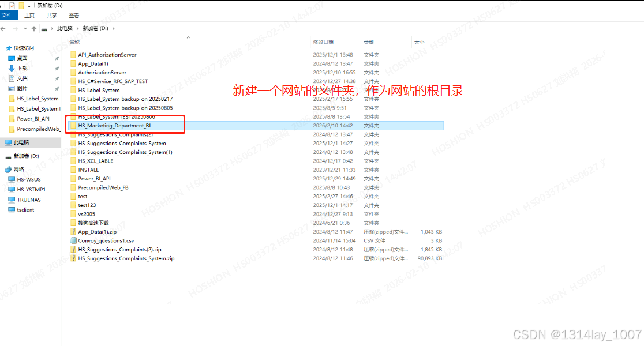Click the Convoy_questions1.csv file icon

(73, 240)
